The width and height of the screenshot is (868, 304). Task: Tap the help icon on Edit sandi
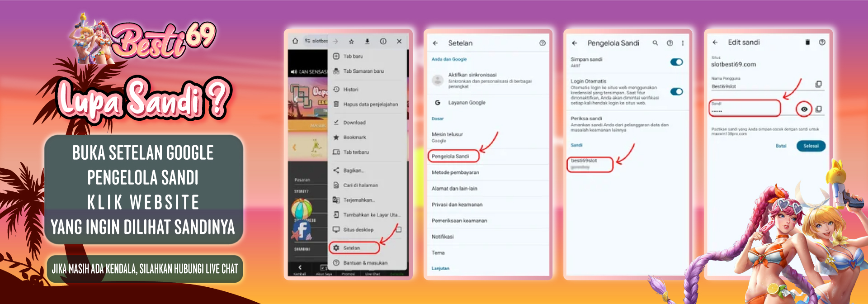pyautogui.click(x=822, y=42)
